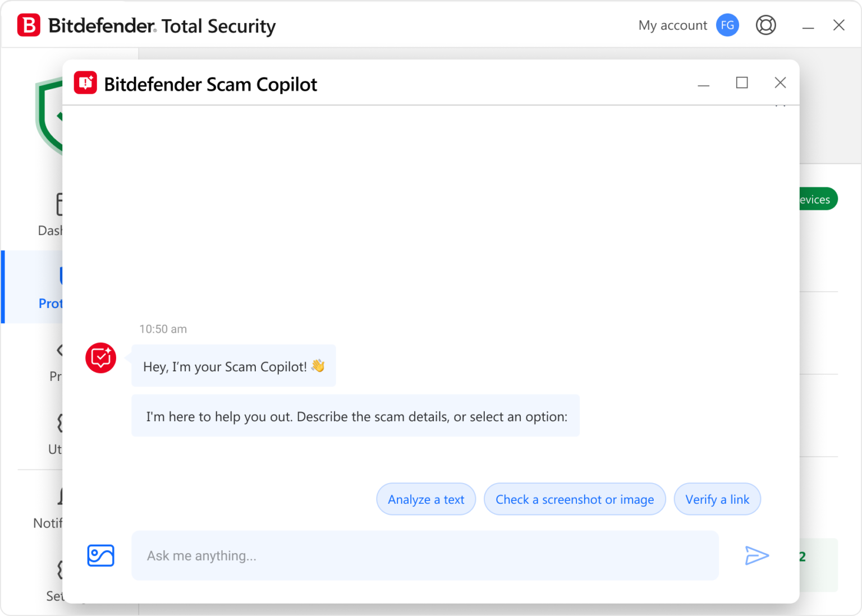862x616 pixels.
Task: Select the Analyze a text option
Action: 426,499
